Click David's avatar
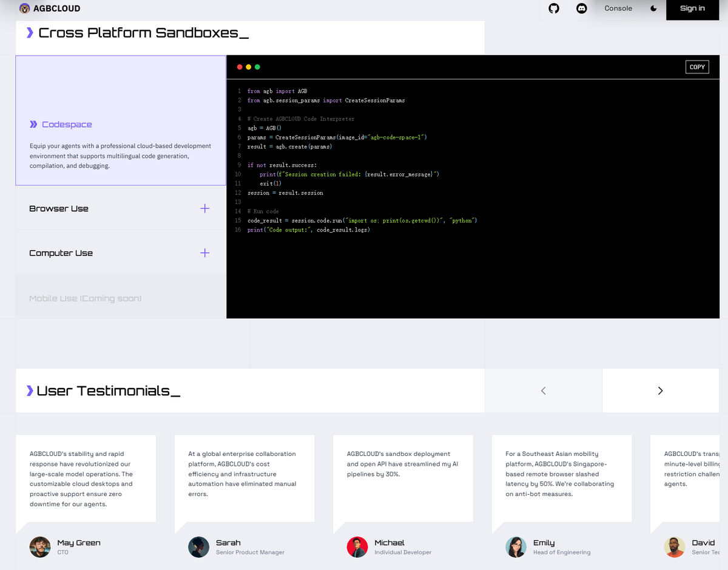 (x=675, y=547)
